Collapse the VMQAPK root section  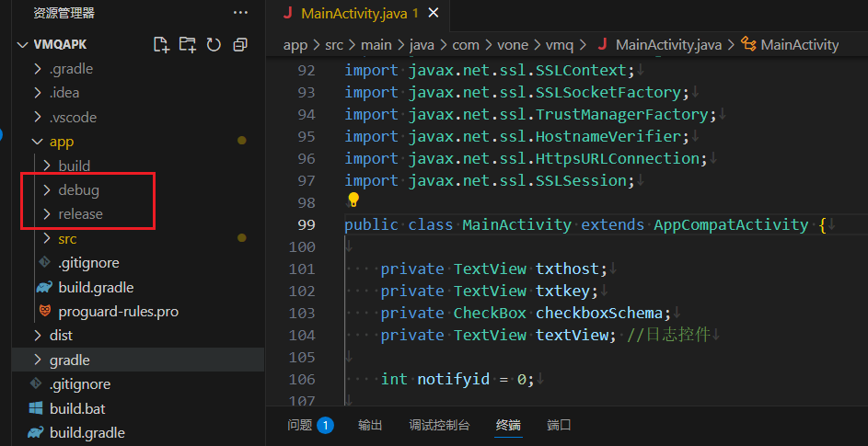pyautogui.click(x=60, y=44)
